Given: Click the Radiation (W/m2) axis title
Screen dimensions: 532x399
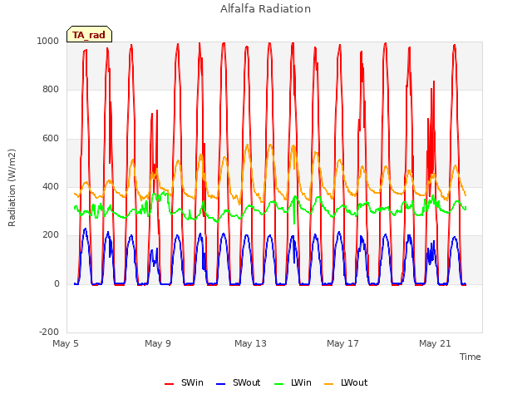Looking at the screenshot, I should [12, 188].
